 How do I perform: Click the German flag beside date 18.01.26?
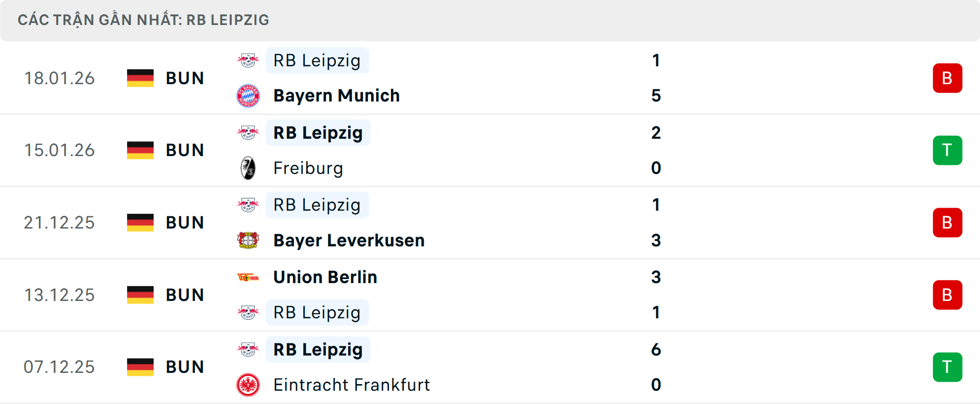[140, 78]
